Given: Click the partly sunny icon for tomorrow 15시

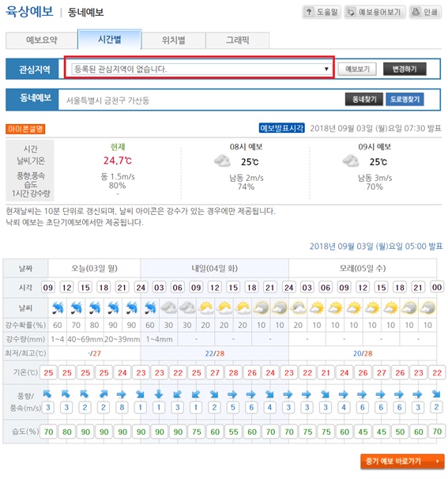Looking at the screenshot, I should [x=243, y=308].
